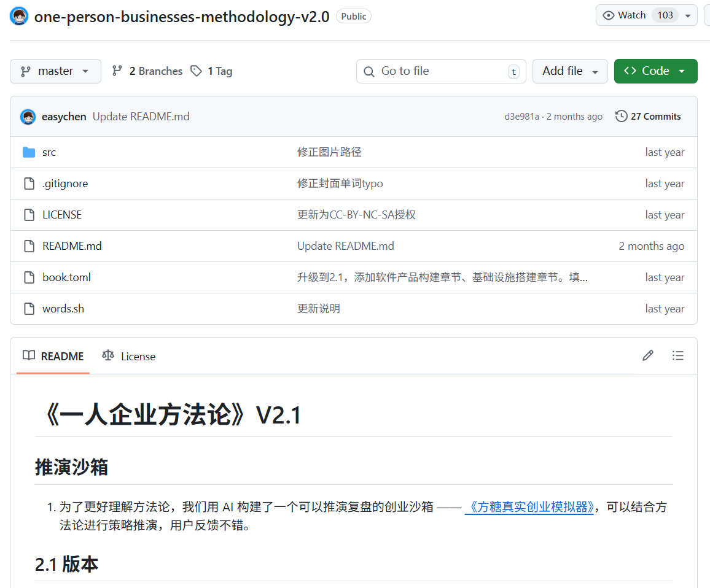710x588 pixels.
Task: Click the tag icon next to 1 Tag
Action: coord(196,71)
